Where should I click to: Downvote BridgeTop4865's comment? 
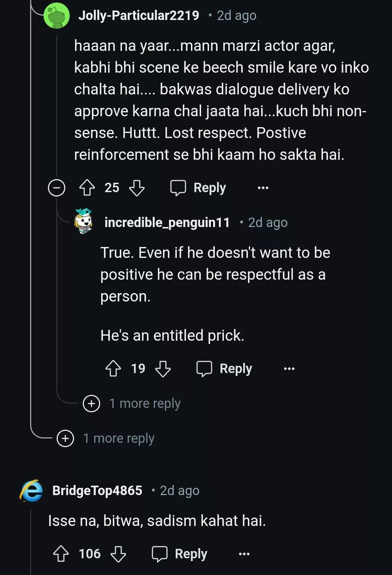[x=118, y=554]
